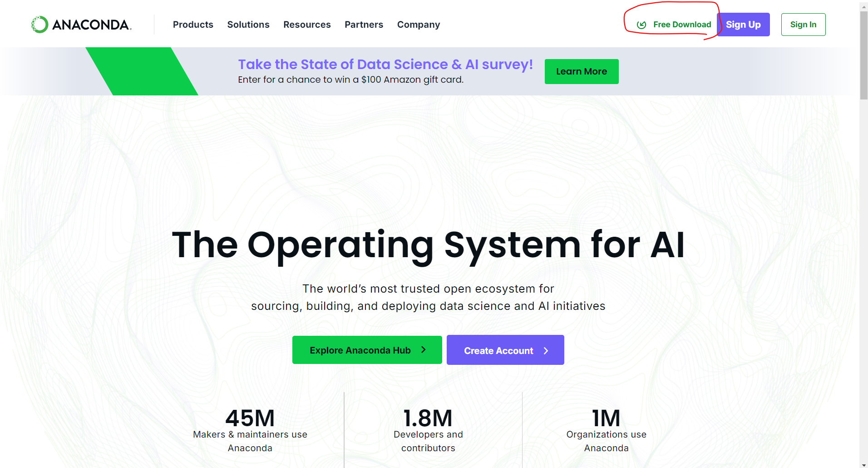868x468 pixels.
Task: Click the Sign Up button
Action: [x=743, y=25]
